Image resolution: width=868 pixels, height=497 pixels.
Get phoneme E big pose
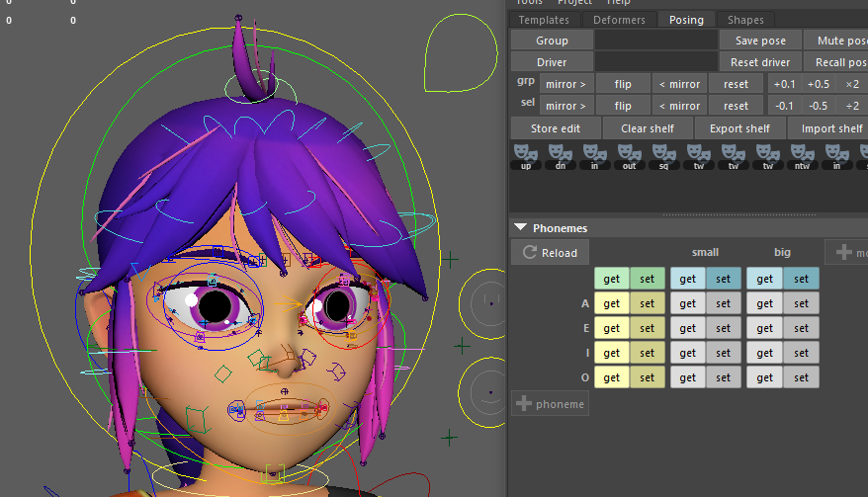764,328
